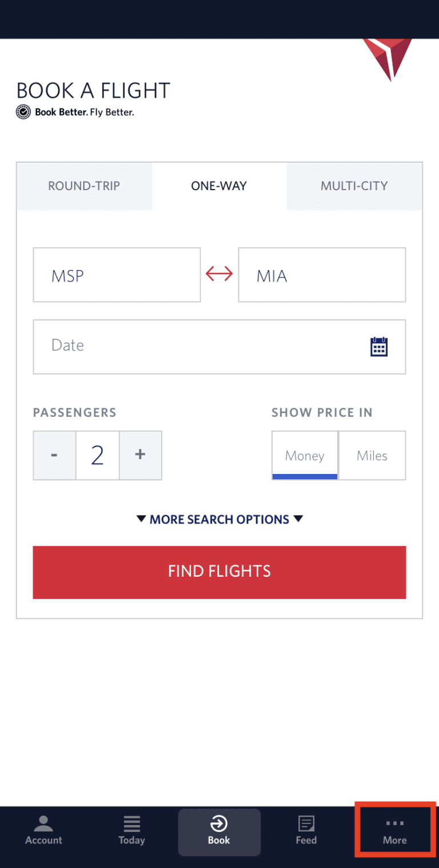This screenshot has width=439, height=868.
Task: Open the calendar date picker icon
Action: point(379,347)
